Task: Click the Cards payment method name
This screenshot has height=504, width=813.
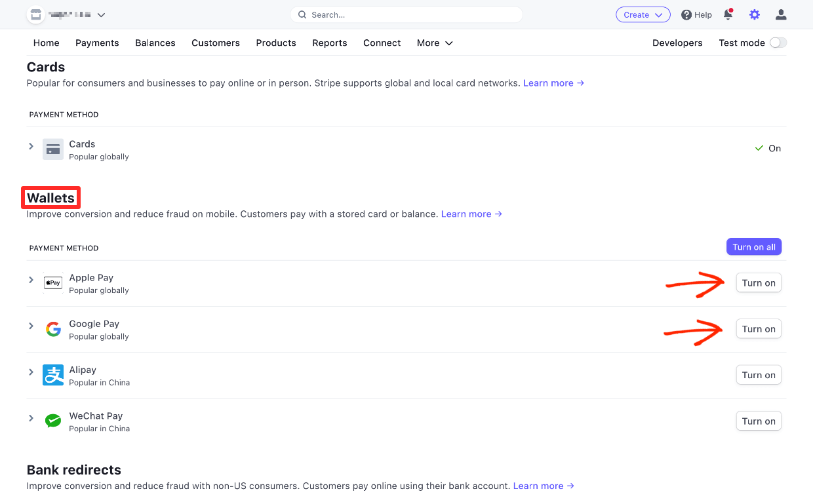Action: tap(82, 144)
